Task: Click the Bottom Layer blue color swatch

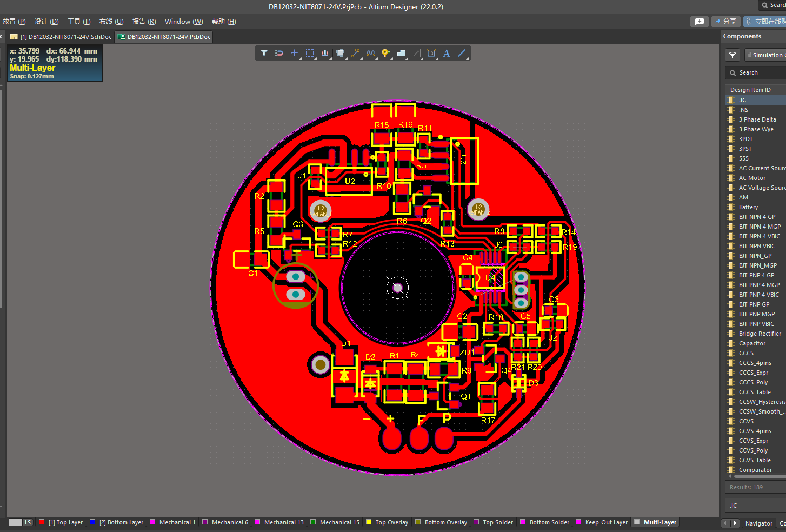Action: click(x=92, y=522)
